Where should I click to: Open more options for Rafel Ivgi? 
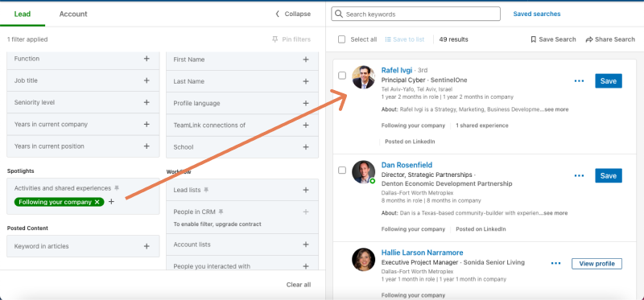pyautogui.click(x=579, y=81)
